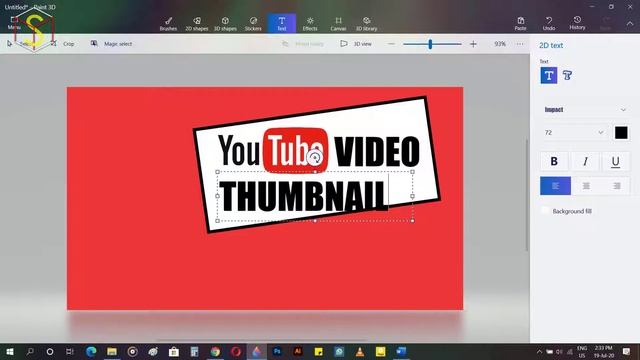Show hidden system tray icons
Screen dimensions: 640x360
539,351
